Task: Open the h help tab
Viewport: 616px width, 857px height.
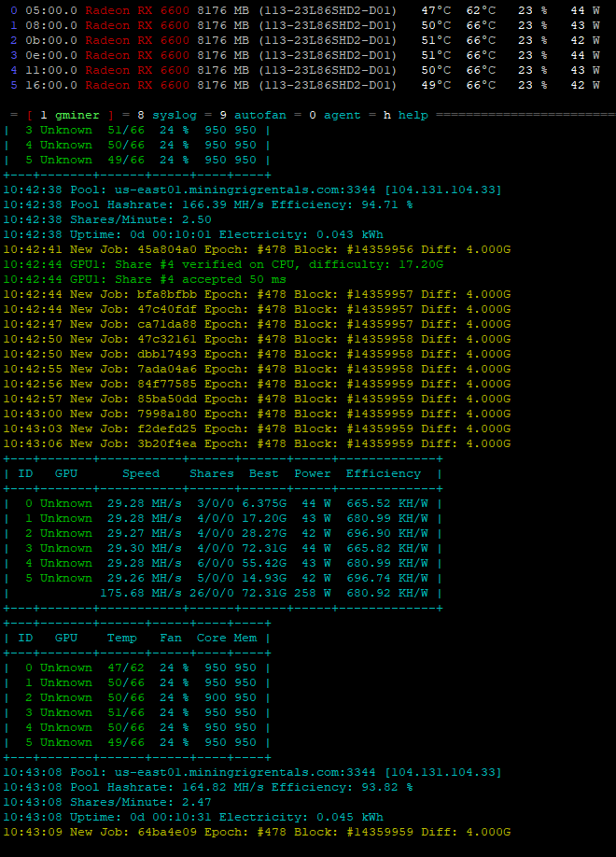Action: click(406, 116)
